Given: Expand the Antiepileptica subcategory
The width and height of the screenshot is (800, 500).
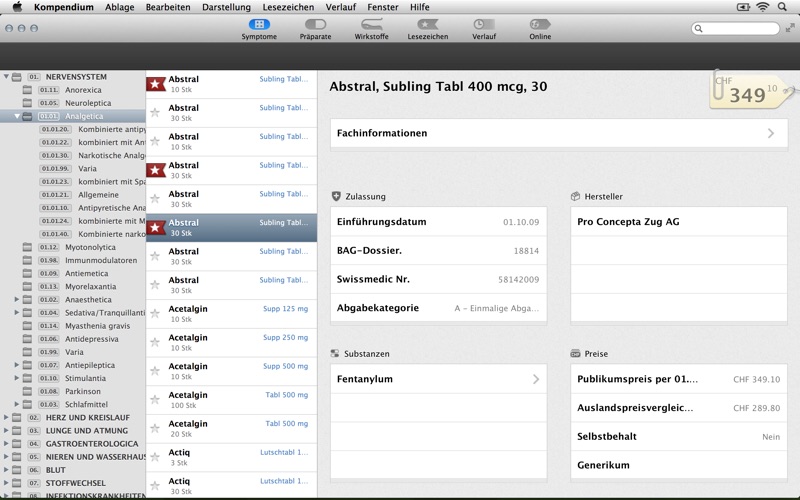Looking at the screenshot, I should click(x=17, y=365).
